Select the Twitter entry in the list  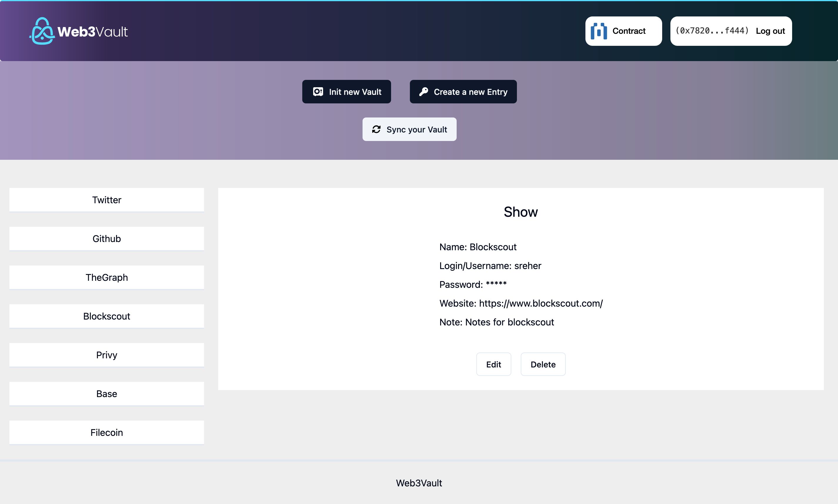click(x=106, y=199)
